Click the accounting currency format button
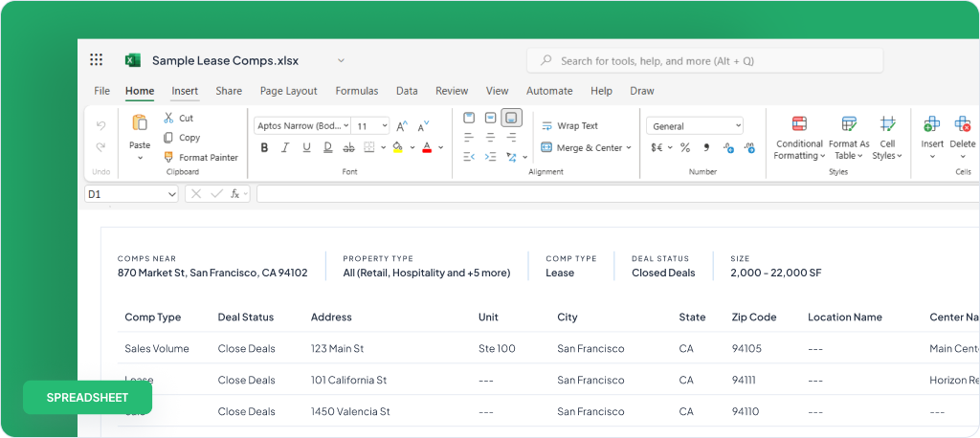 (657, 148)
